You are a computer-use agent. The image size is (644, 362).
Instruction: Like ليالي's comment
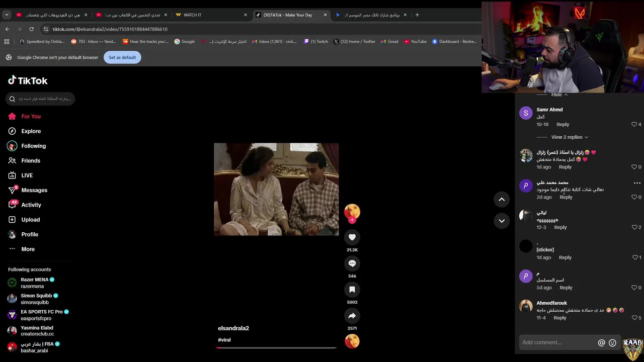click(634, 227)
